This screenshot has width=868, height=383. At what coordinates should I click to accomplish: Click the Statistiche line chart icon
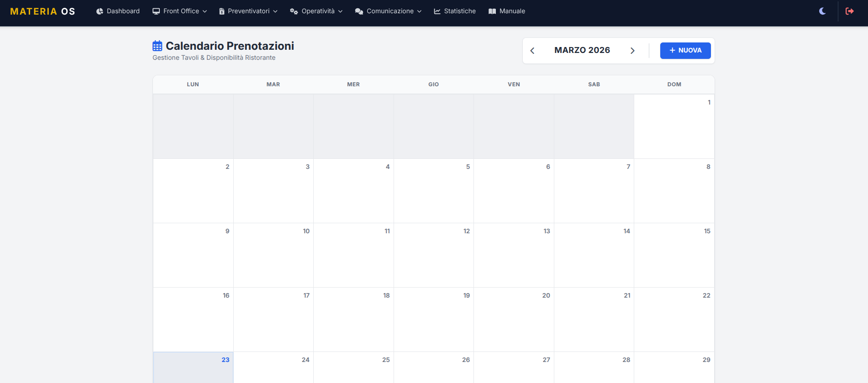click(x=437, y=11)
